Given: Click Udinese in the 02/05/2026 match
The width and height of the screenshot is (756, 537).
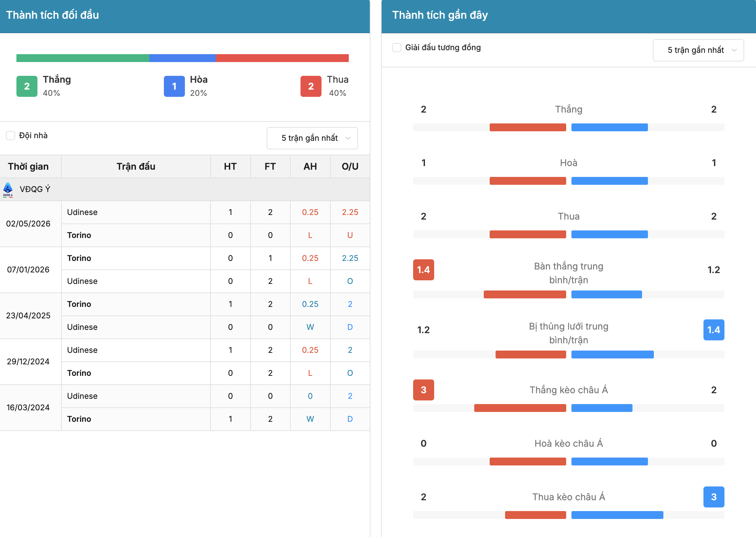Looking at the screenshot, I should (82, 212).
